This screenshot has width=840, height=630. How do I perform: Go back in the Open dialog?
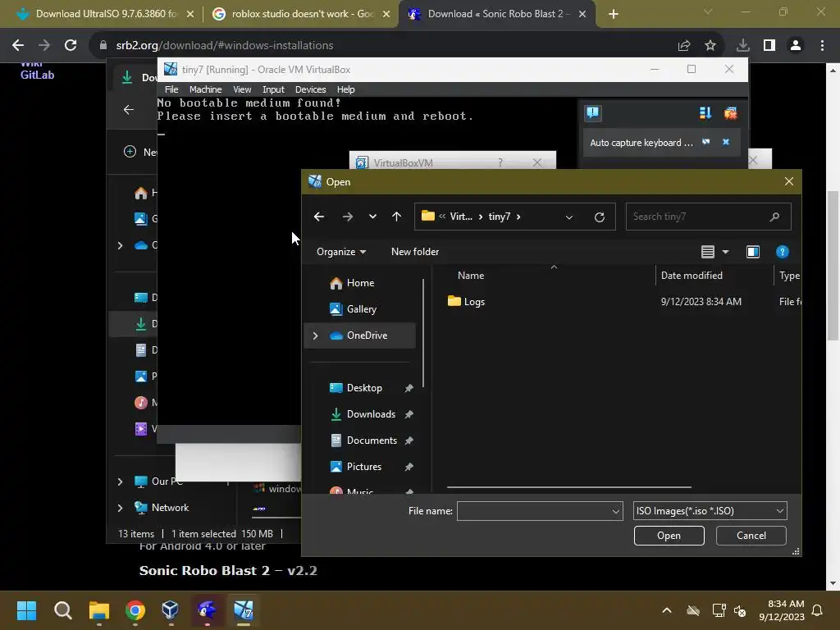click(319, 217)
